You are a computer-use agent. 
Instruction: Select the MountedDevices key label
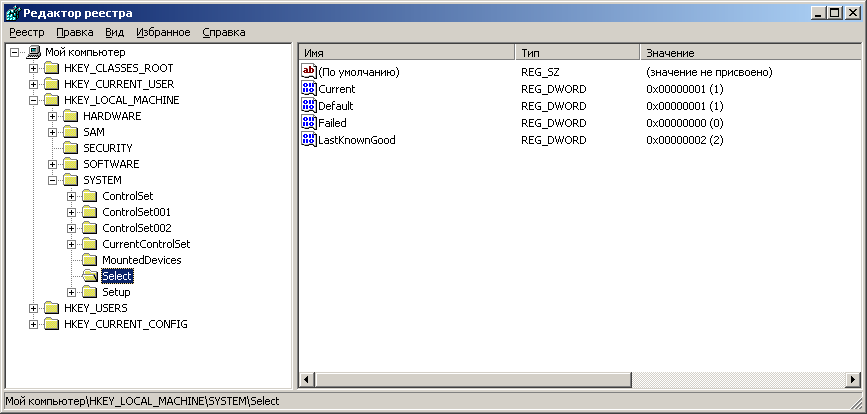pos(142,260)
